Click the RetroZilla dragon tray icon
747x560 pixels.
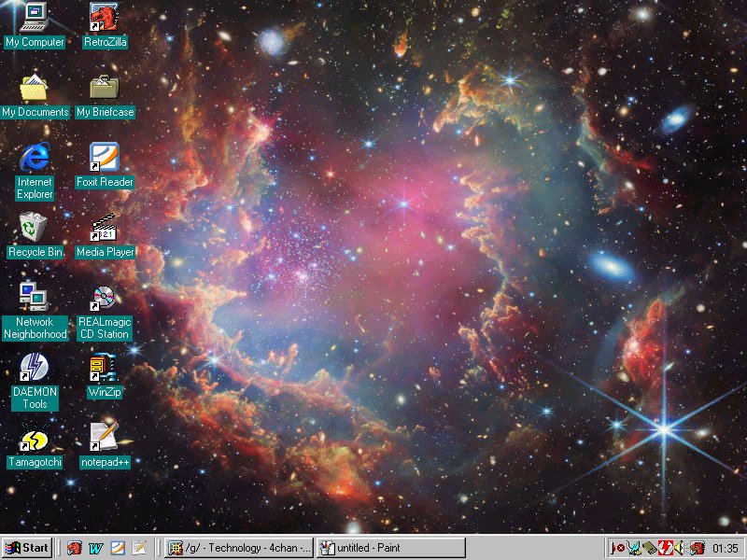(x=697, y=548)
